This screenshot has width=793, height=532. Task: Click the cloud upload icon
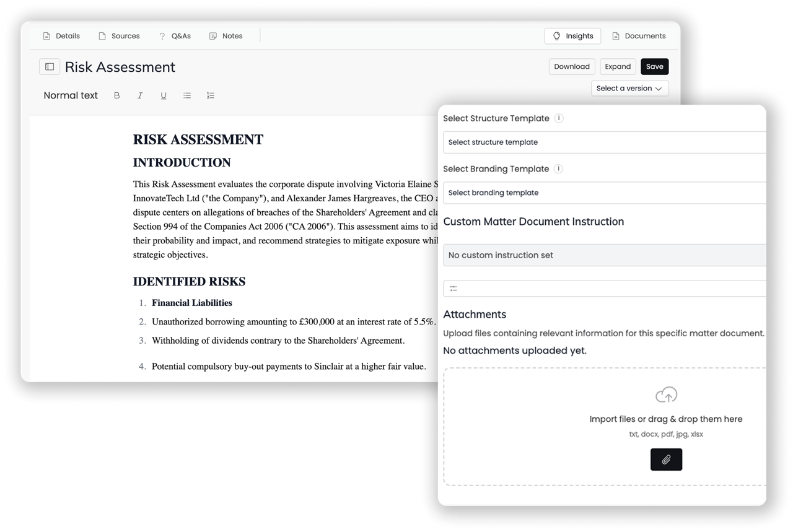pos(666,395)
